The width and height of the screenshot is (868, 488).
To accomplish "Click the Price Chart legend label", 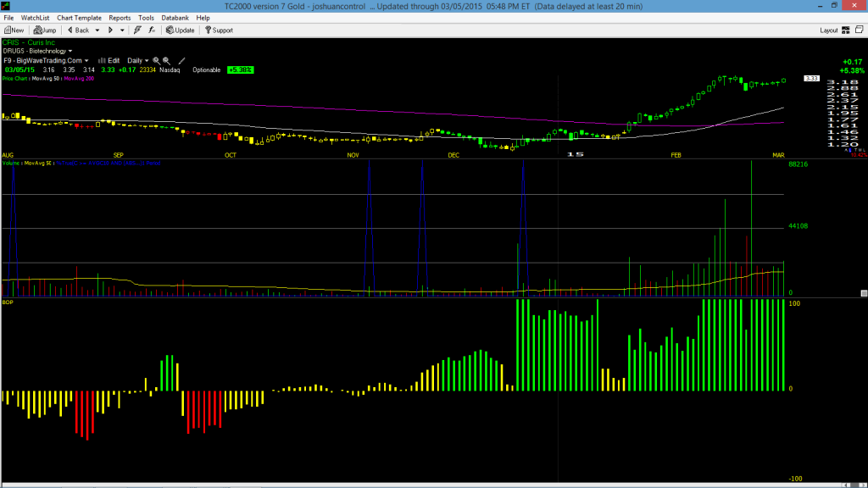I will click(14, 79).
